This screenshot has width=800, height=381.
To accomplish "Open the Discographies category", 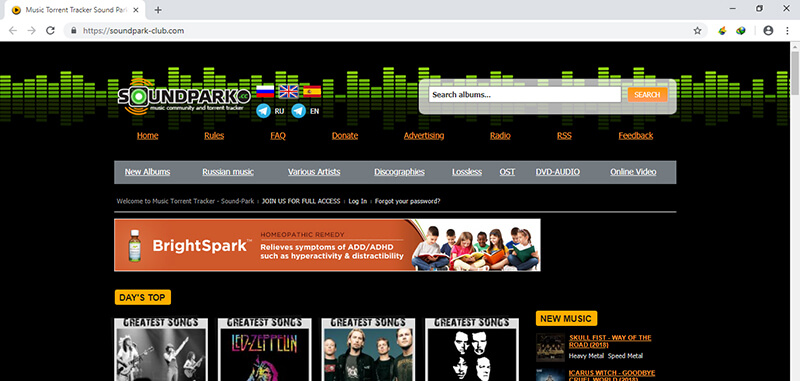I will [399, 172].
